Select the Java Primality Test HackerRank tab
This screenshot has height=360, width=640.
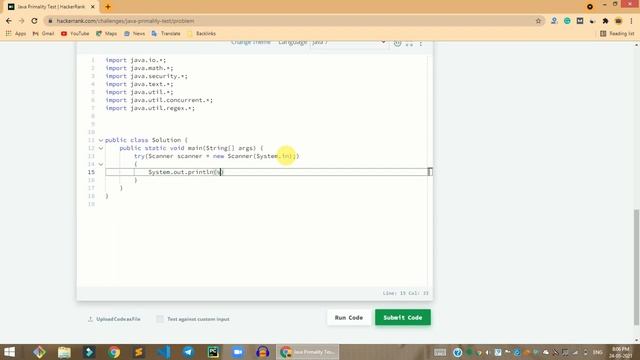[x=52, y=7]
